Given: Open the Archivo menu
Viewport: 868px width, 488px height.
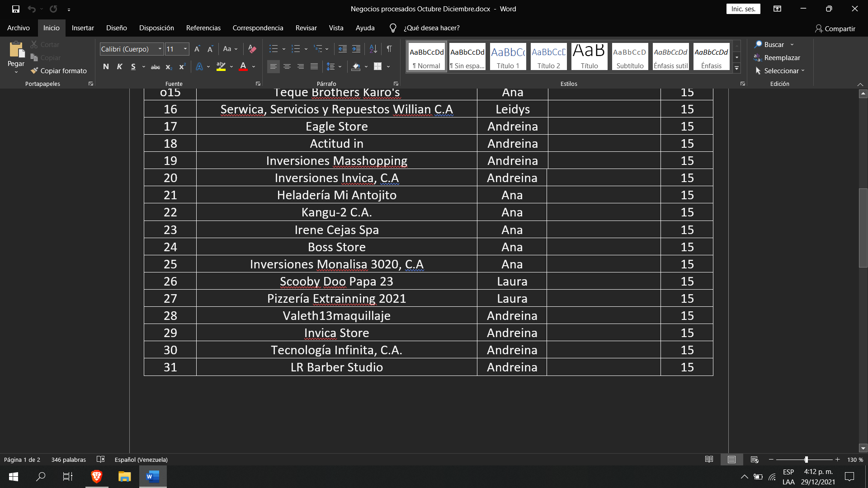Looking at the screenshot, I should click(x=19, y=28).
